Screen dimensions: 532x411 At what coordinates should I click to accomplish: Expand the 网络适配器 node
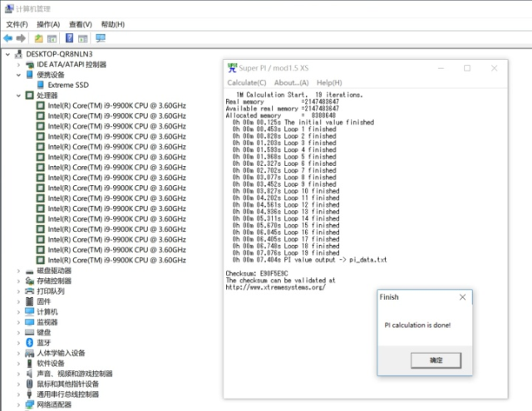[x=18, y=404]
